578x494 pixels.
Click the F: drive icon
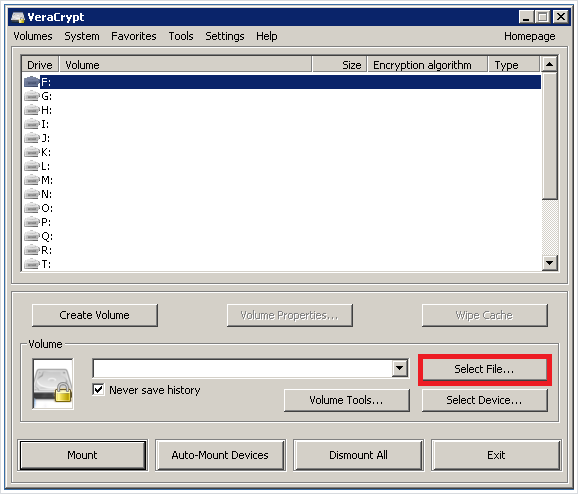point(32,82)
